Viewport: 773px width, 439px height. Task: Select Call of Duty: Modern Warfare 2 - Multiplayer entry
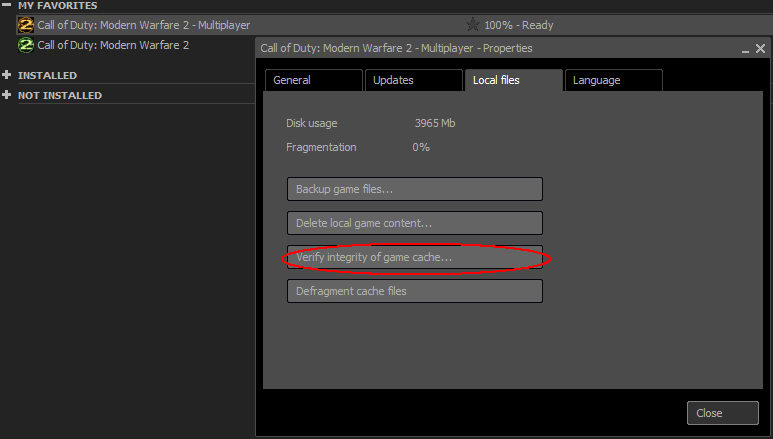tap(143, 25)
